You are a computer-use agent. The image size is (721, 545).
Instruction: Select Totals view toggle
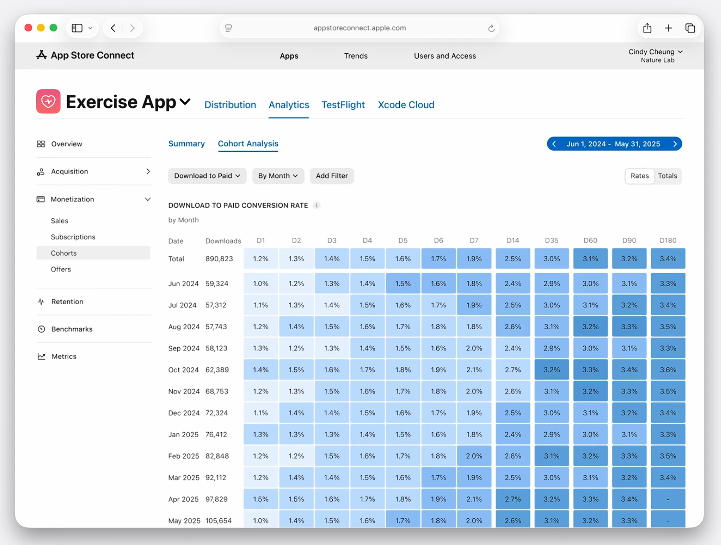coord(668,176)
